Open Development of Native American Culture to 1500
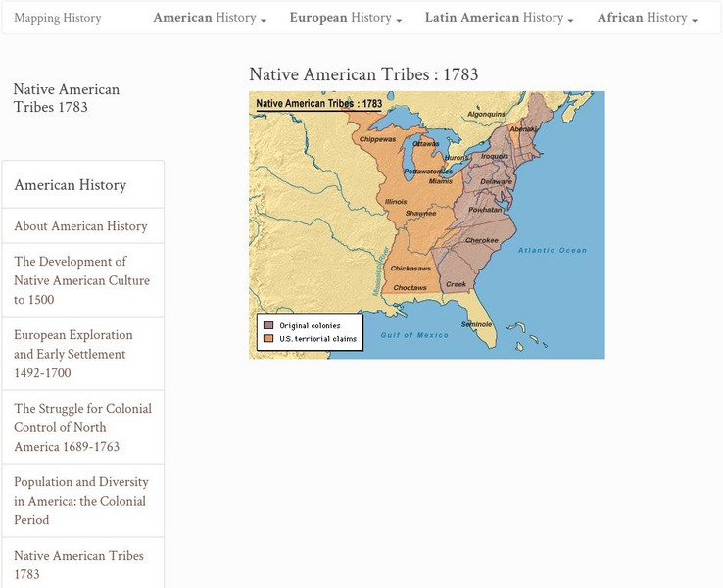The height and width of the screenshot is (588, 723). tap(83, 280)
